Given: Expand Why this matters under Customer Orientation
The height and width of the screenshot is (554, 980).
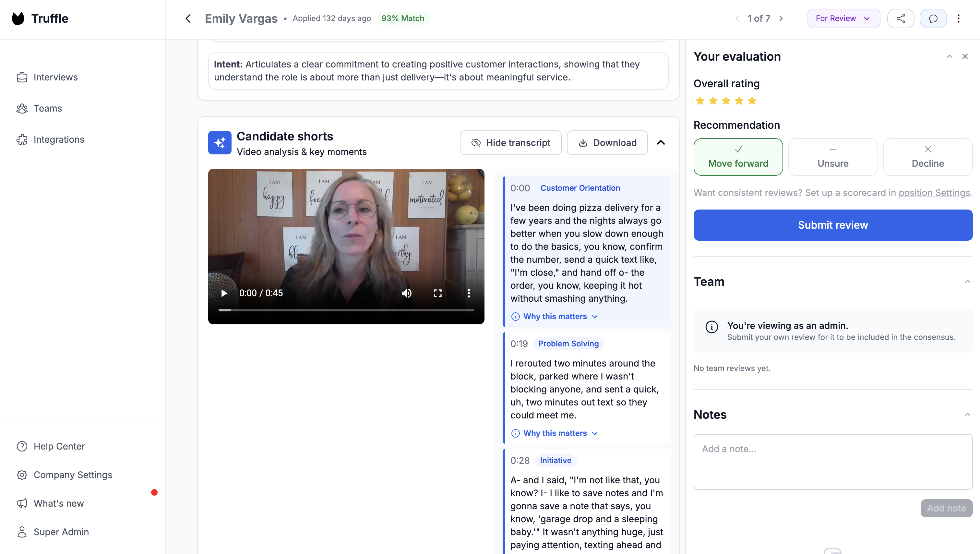Looking at the screenshot, I should point(555,317).
